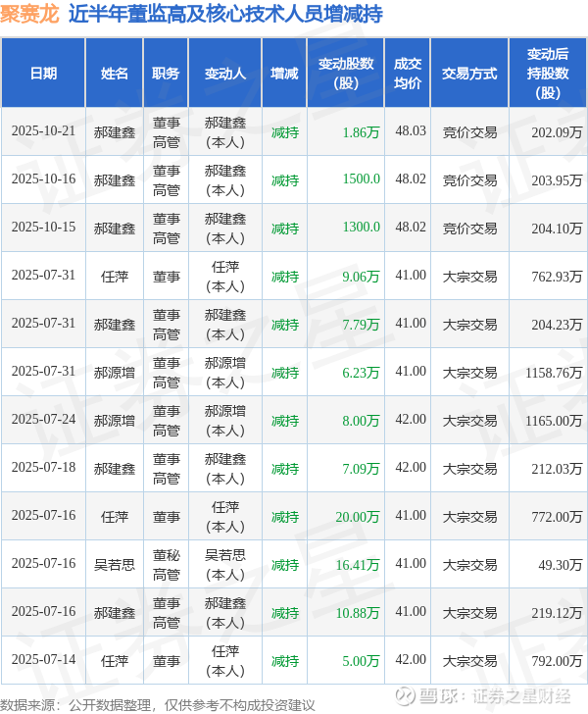Click the 数据来源 disclaimer text
Image resolution: width=588 pixels, height=714 pixels.
tap(158, 705)
